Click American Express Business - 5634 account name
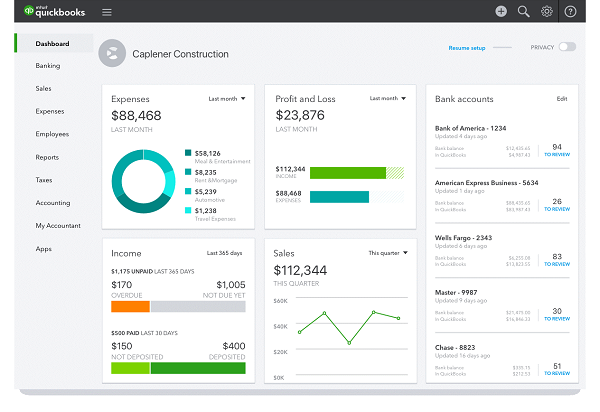The height and width of the screenshot is (412, 600). [486, 183]
